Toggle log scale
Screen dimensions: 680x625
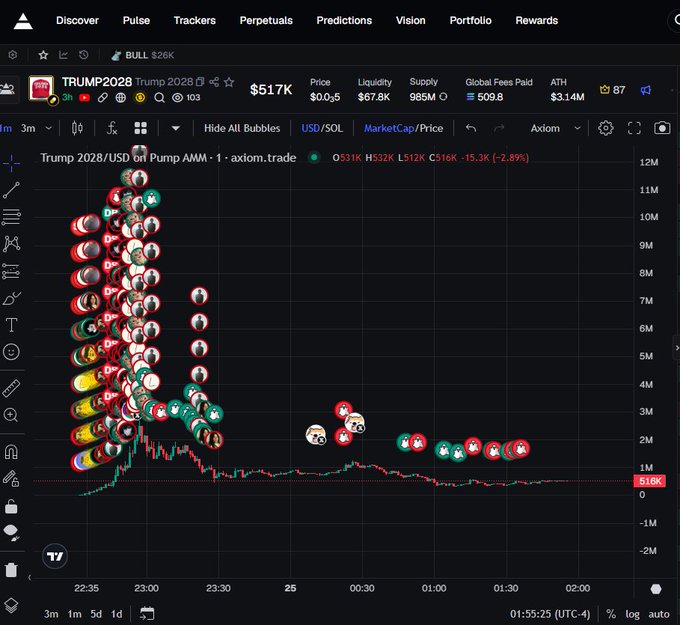[x=632, y=614]
